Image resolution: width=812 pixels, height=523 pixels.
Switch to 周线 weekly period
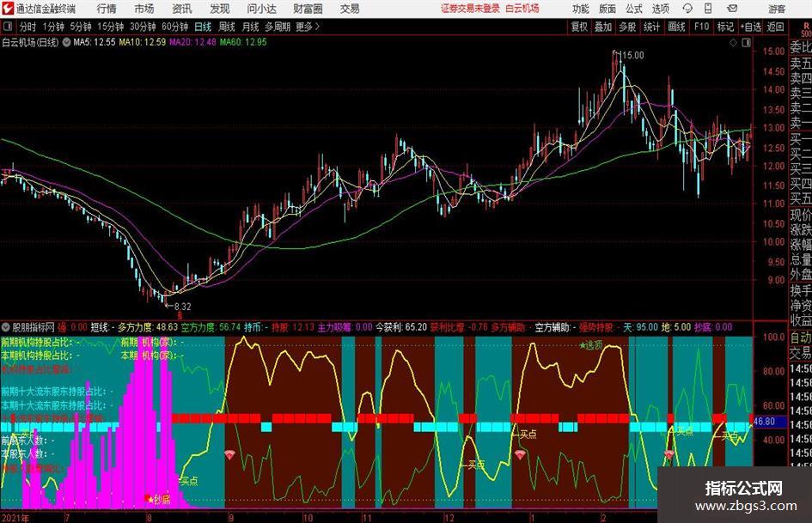[226, 27]
